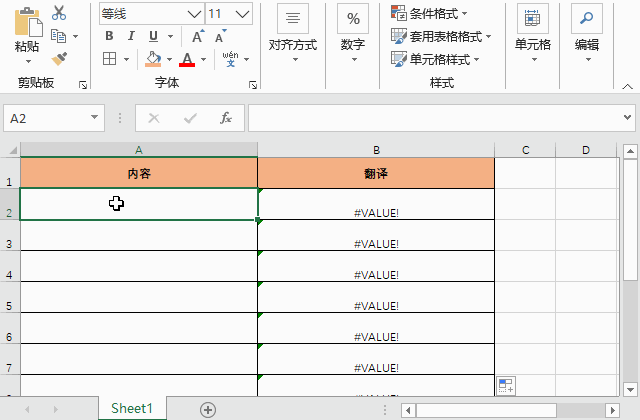Image resolution: width=640 pixels, height=420 pixels.
Task: Click next sheet navigation arrow
Action: point(56,409)
